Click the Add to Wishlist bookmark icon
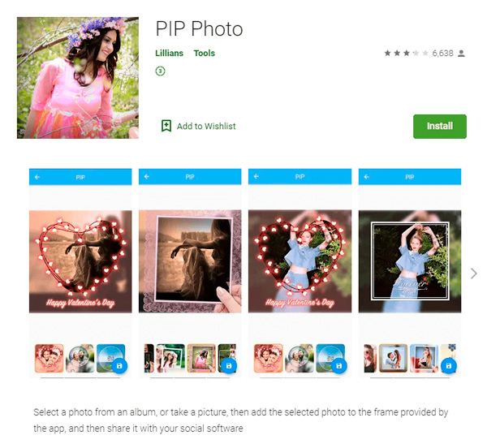The width and height of the screenshot is (487, 448). [166, 126]
